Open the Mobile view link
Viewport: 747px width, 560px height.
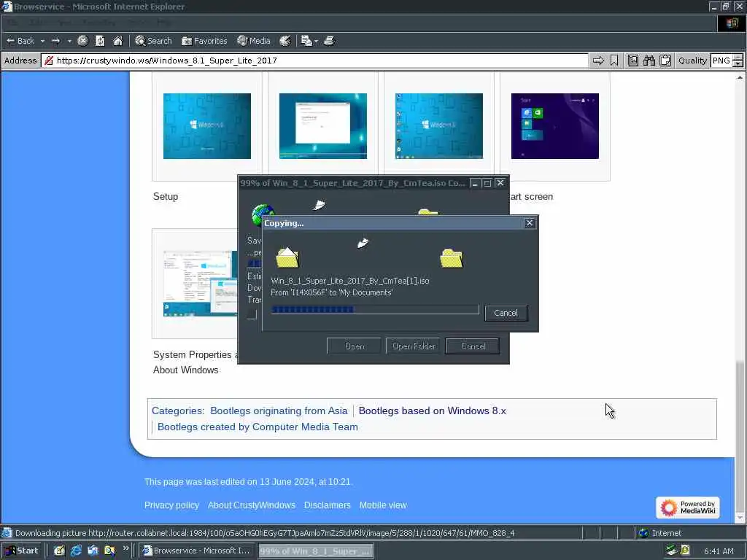383,505
